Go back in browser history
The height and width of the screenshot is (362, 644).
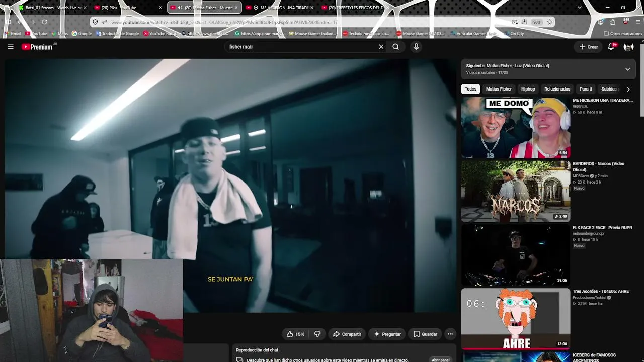click(19, 22)
